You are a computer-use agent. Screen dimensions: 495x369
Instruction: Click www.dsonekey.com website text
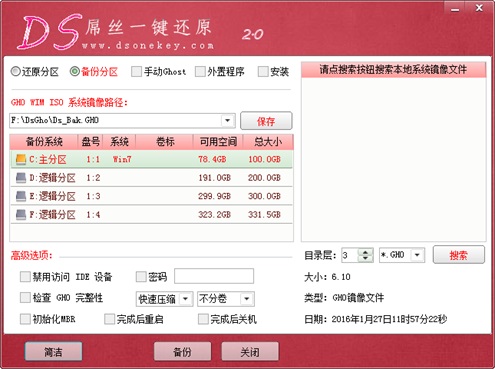coord(148,45)
